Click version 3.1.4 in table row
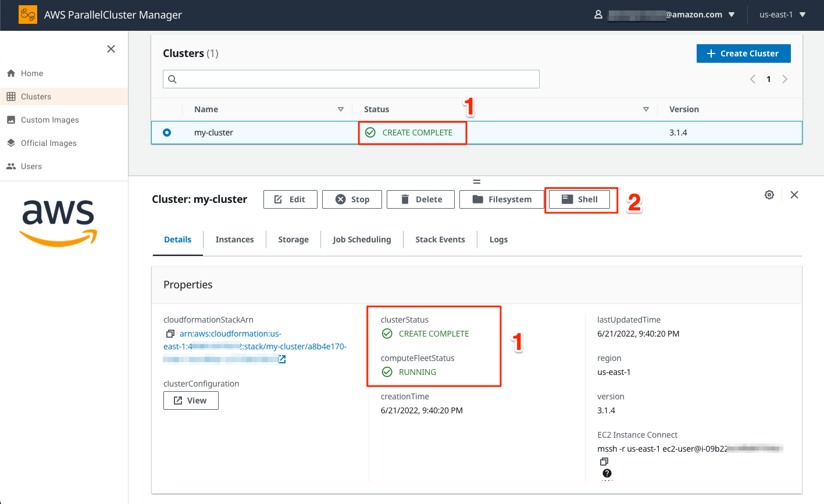824x504 pixels. click(x=678, y=133)
